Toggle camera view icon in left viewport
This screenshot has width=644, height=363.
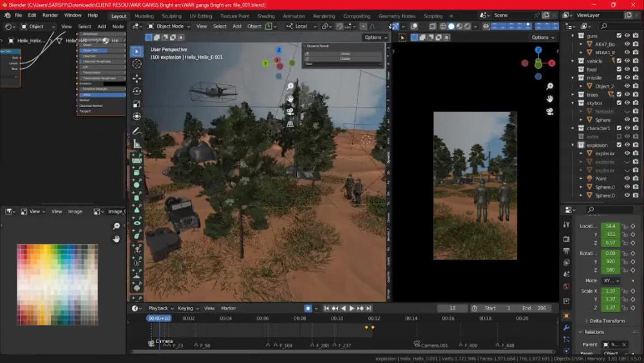tap(290, 111)
